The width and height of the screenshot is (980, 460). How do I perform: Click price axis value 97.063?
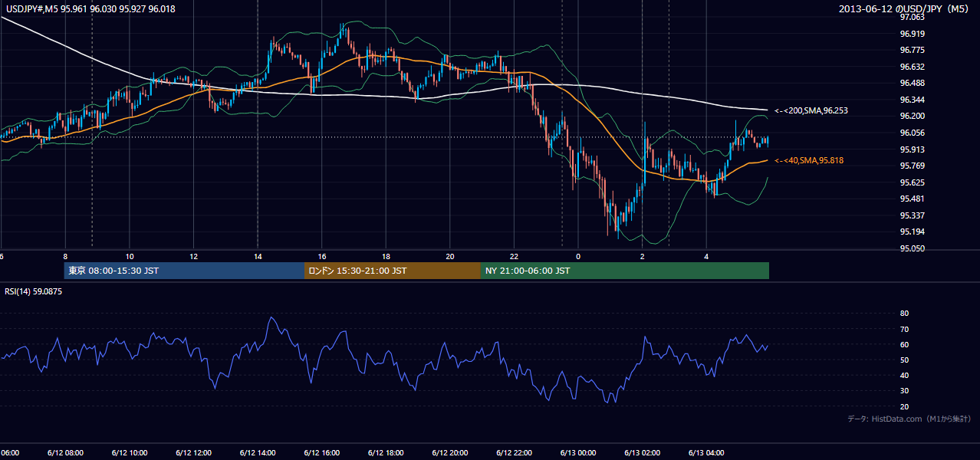(x=912, y=17)
